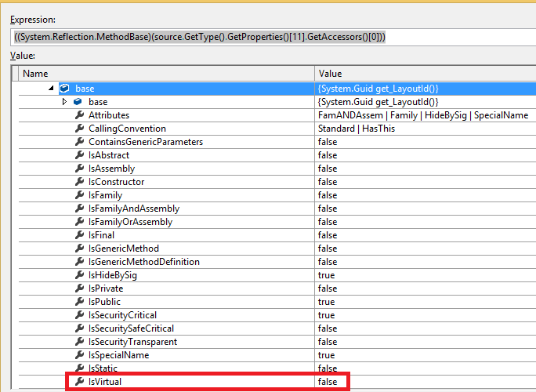Image resolution: width=536 pixels, height=392 pixels.
Task: Click the wrench icon beside IsPublic
Action: pos(79,302)
